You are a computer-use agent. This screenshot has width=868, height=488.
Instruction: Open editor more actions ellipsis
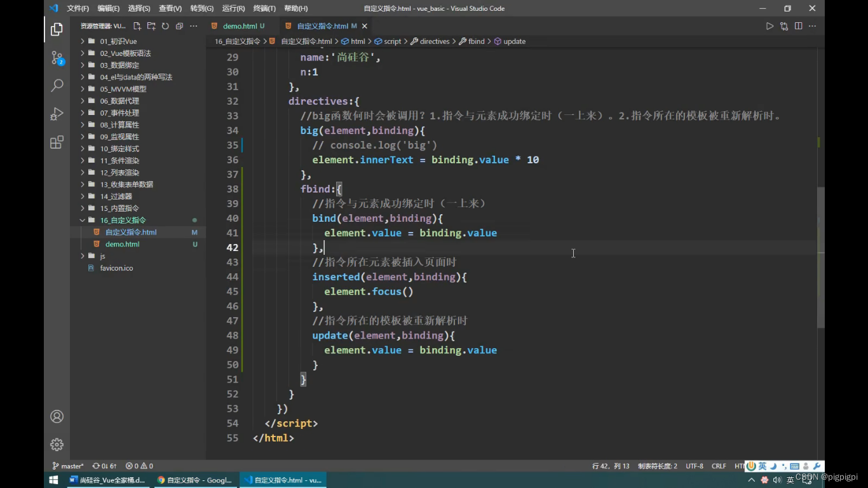pyautogui.click(x=812, y=26)
